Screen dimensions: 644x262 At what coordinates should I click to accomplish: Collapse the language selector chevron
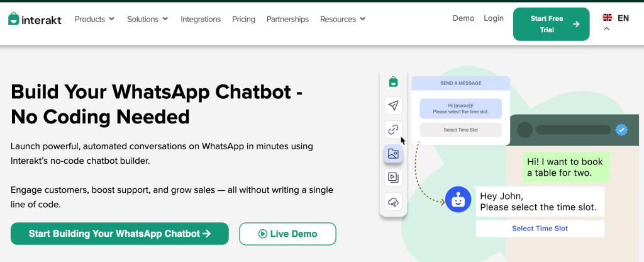[x=607, y=29]
